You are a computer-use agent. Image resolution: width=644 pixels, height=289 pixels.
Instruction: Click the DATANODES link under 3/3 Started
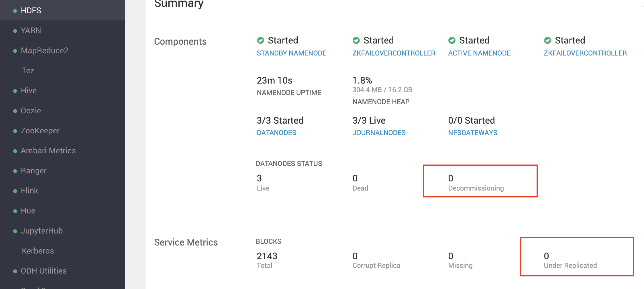click(276, 132)
